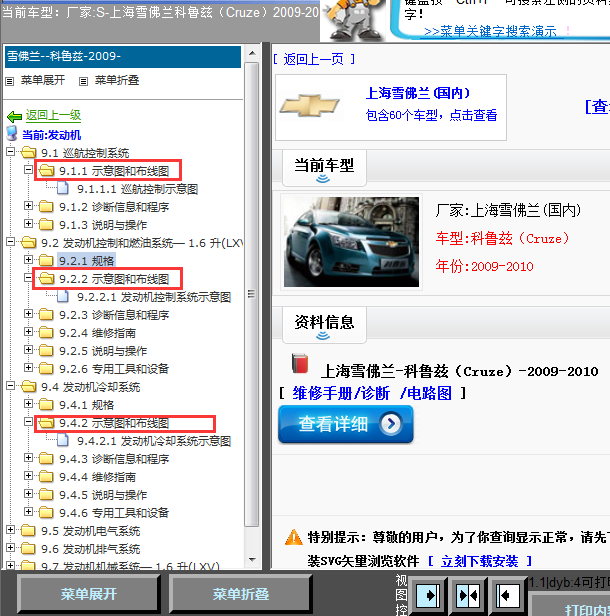This screenshot has height=616, width=610.
Task: Click 菜单关键字搜索演示 link
Action: coord(490,31)
